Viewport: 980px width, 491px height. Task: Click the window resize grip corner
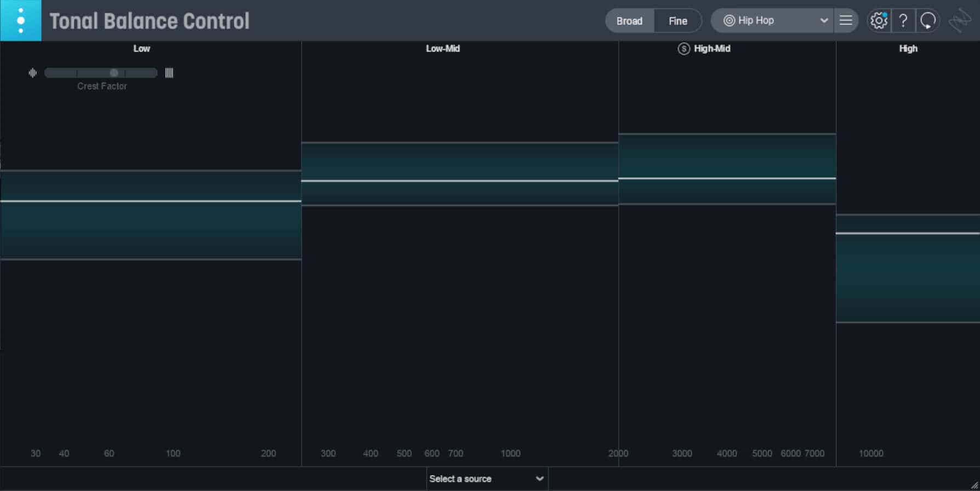tap(975, 486)
